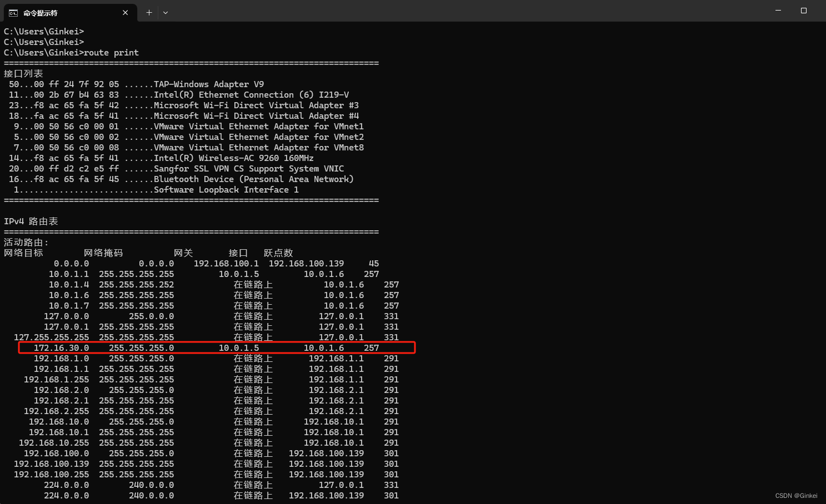Click netmask 255.255.255.252
This screenshot has width=826, height=504.
[x=137, y=285]
